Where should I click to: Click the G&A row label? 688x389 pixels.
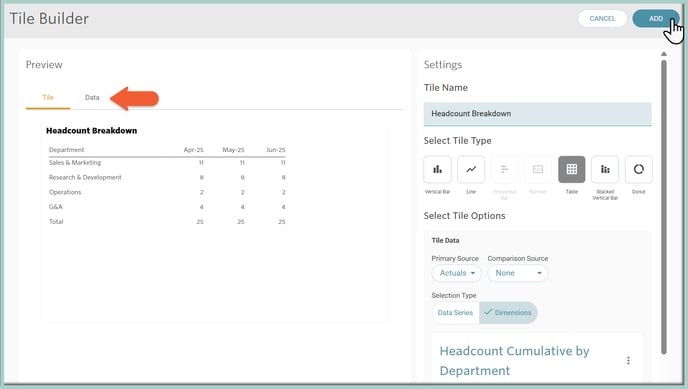pos(56,207)
